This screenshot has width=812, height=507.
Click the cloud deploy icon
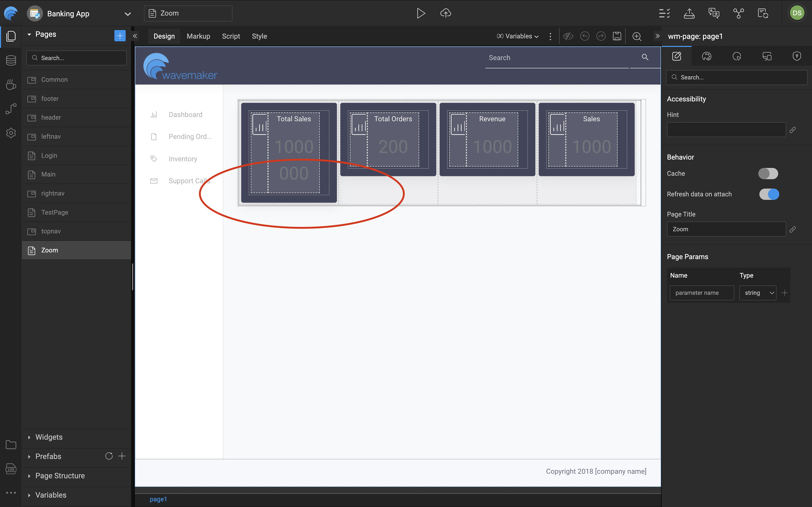tap(445, 13)
